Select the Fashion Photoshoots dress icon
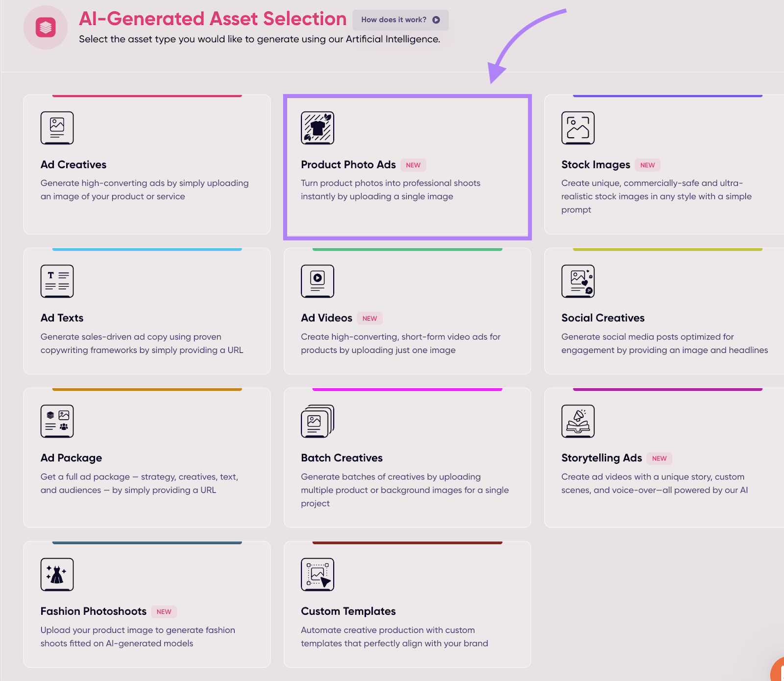Screen dimensions: 784x681 tap(57, 575)
